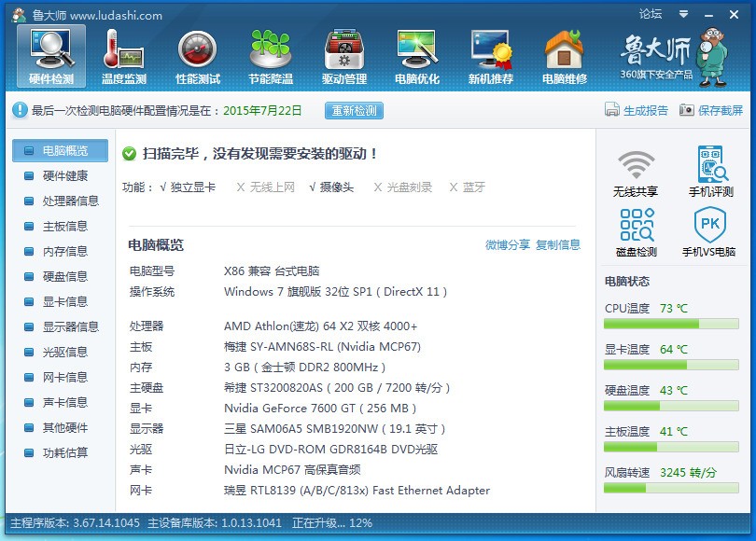Select 硬件健康 in the sidebar
Viewport: 756px width, 541px height.
point(61,176)
